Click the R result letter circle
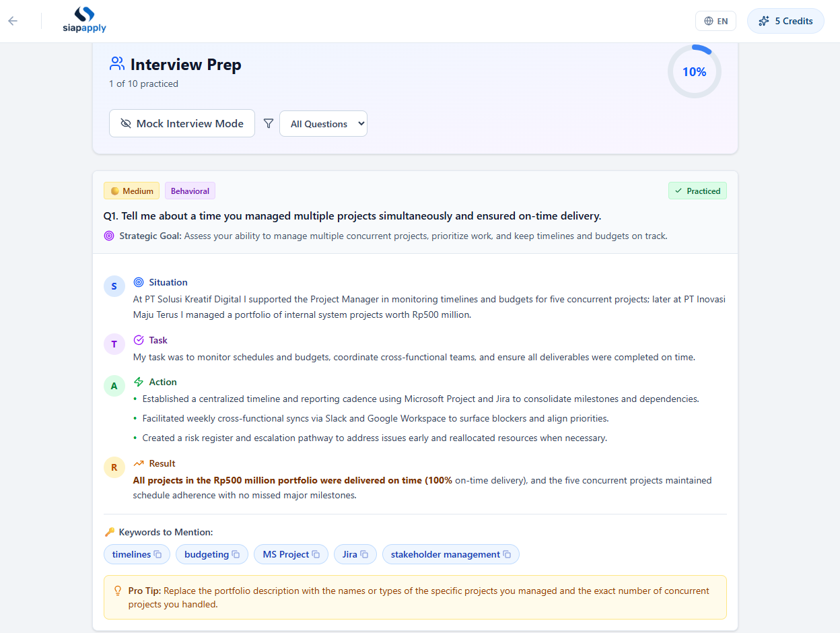This screenshot has width=840, height=633. tap(114, 467)
